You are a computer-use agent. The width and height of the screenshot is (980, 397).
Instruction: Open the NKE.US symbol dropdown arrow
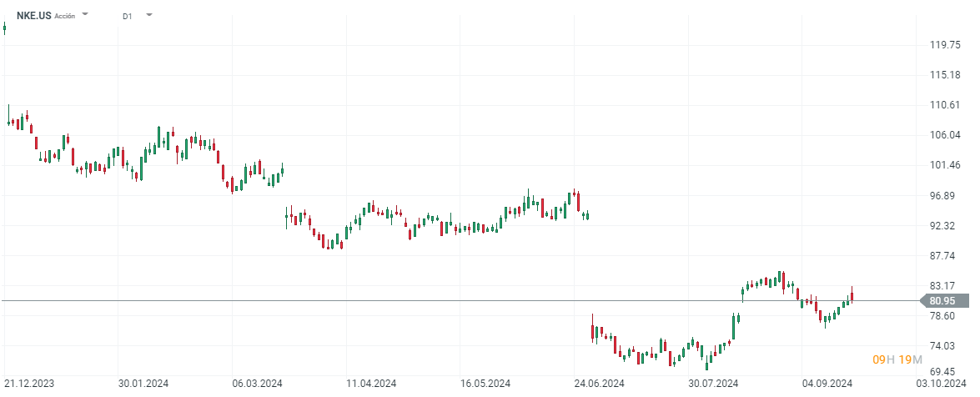pyautogui.click(x=86, y=15)
